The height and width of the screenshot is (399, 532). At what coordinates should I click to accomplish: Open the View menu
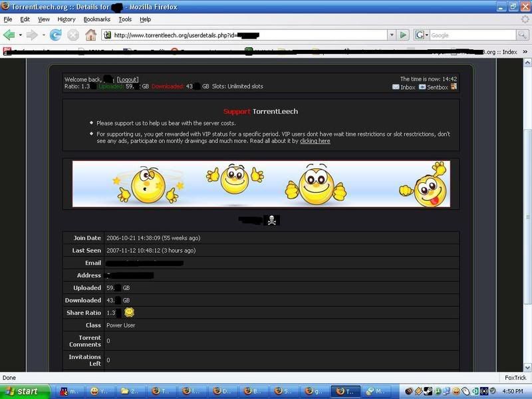point(43,19)
